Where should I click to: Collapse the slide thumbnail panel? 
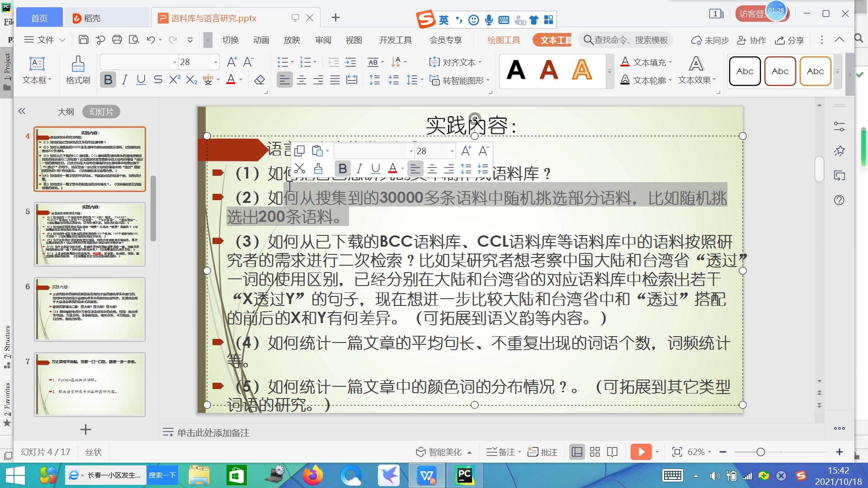point(22,111)
